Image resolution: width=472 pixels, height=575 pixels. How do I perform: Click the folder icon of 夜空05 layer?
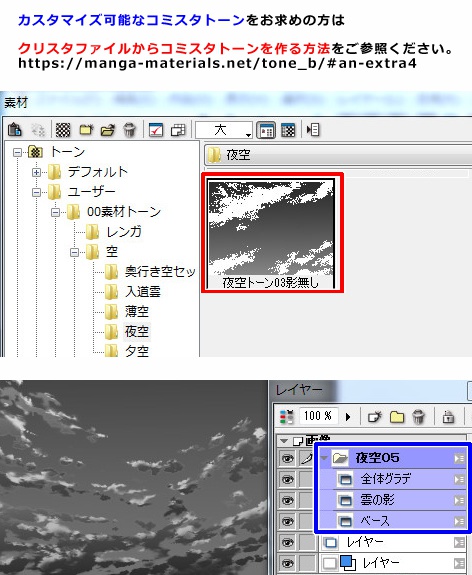340,458
